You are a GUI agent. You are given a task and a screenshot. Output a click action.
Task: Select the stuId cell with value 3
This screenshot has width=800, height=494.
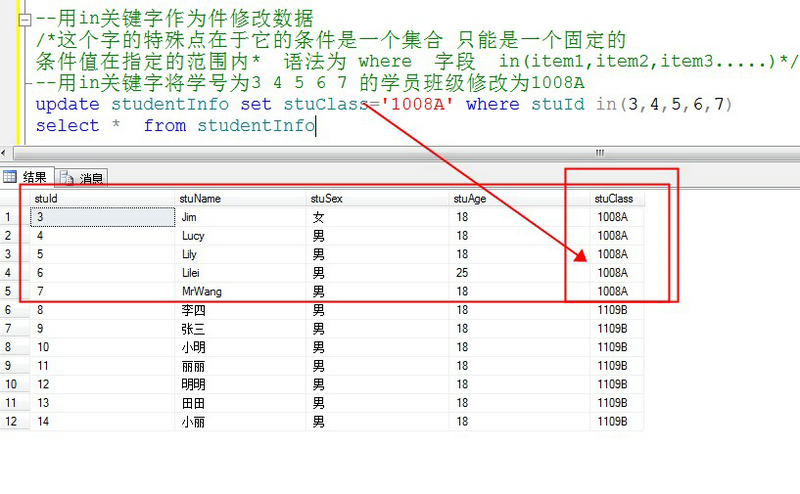click(103, 217)
